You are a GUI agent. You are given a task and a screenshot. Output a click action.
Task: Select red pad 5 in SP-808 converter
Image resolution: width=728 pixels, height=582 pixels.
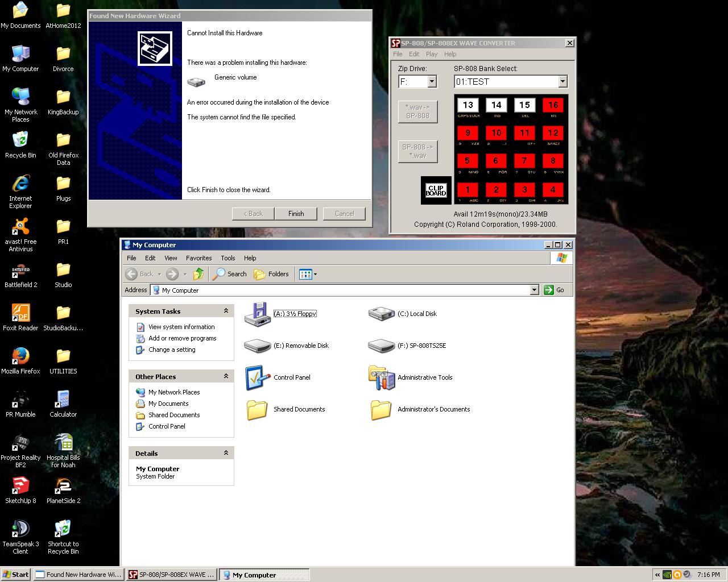[468, 161]
